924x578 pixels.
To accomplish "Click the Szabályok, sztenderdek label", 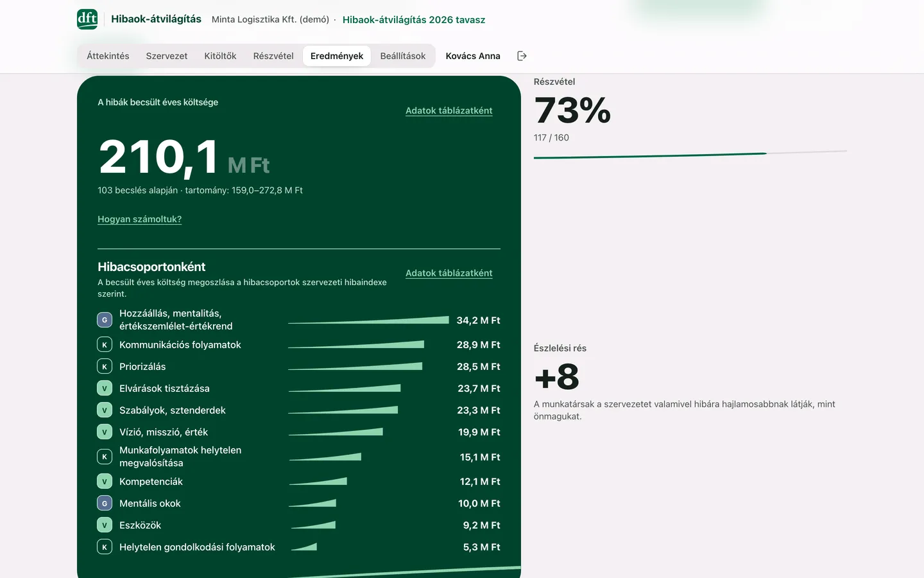I will 173,410.
